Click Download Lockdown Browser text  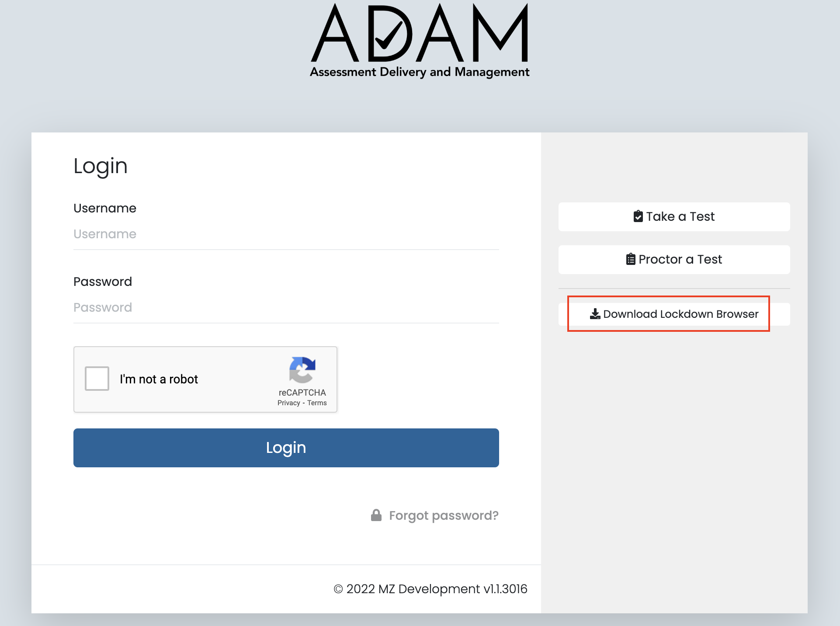tap(680, 314)
